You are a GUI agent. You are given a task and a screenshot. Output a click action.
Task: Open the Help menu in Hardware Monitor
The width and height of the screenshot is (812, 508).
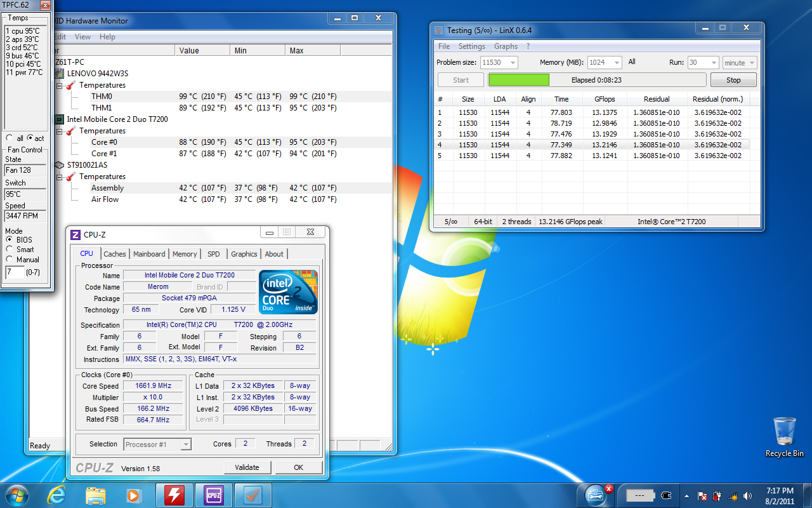coord(107,37)
